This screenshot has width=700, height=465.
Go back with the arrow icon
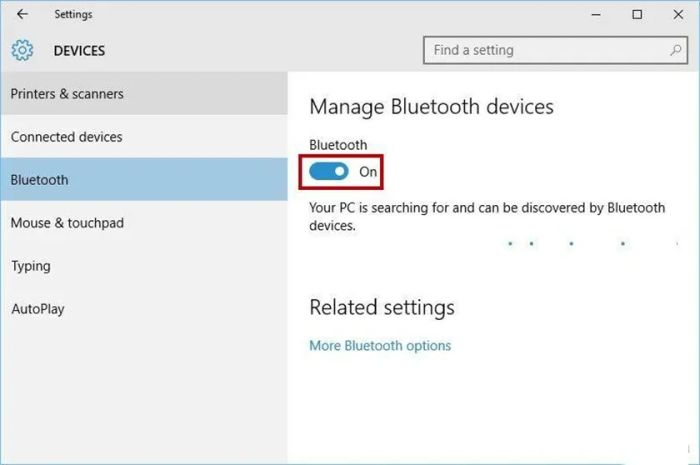tap(22, 14)
